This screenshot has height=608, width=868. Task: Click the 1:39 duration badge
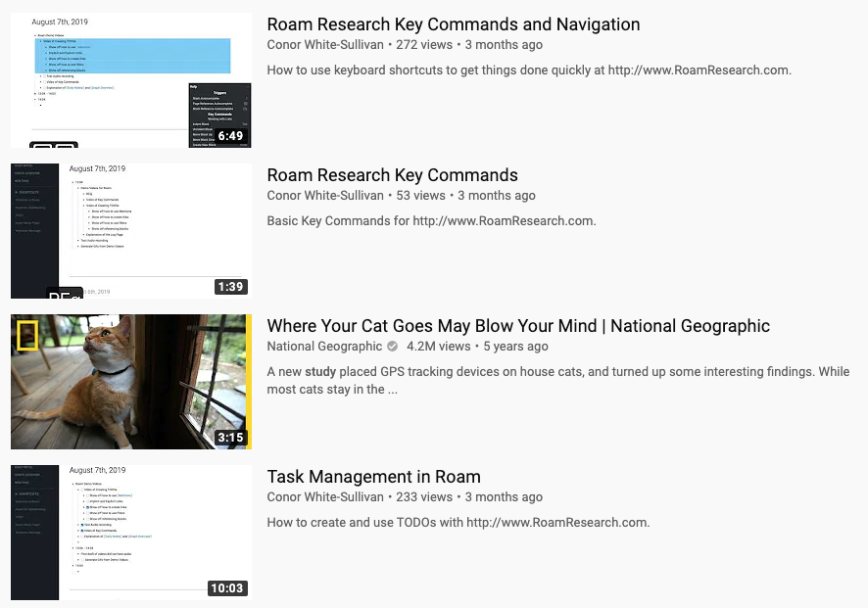230,287
